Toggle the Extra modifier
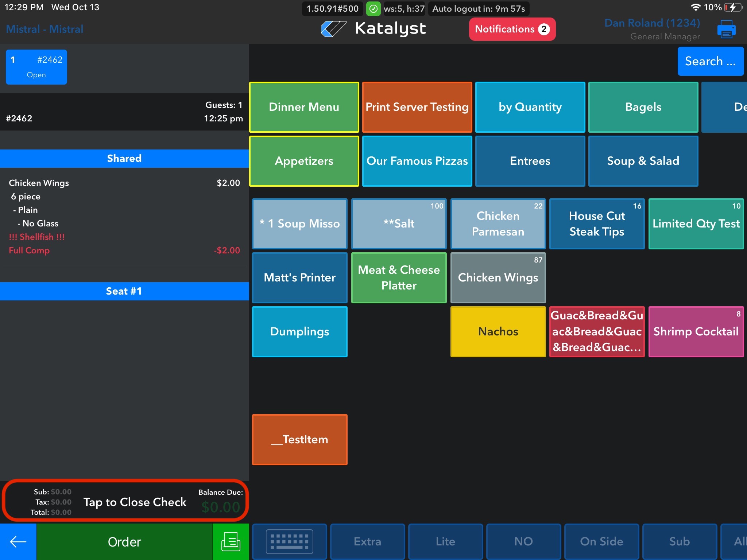 pyautogui.click(x=367, y=542)
